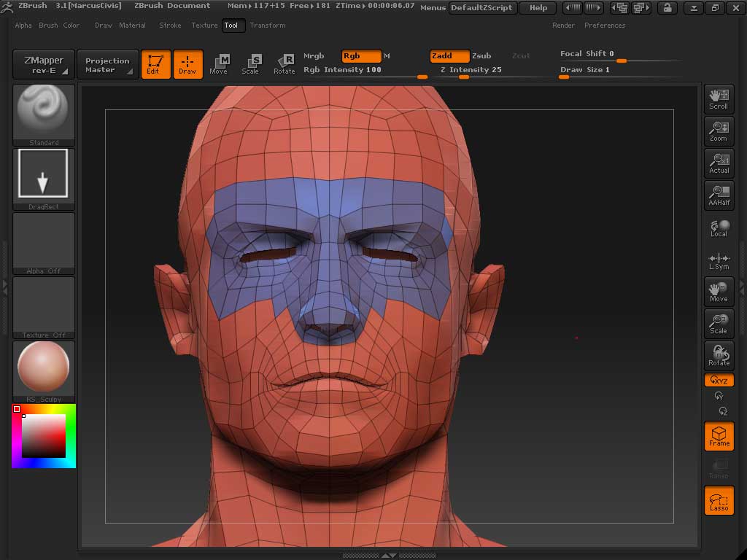Expand the right tray divider
Screen dimensions: 747x560
[x=742, y=287]
